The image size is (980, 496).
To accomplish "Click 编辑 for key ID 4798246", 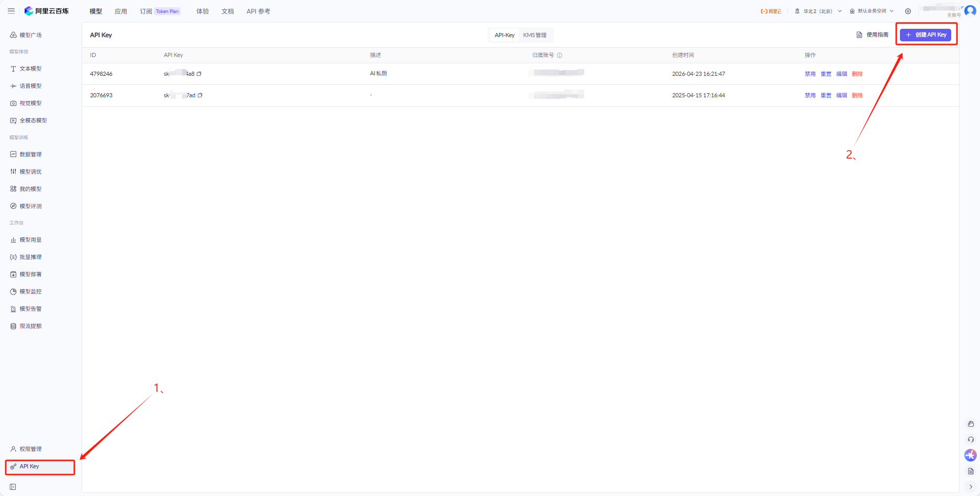I will point(842,74).
